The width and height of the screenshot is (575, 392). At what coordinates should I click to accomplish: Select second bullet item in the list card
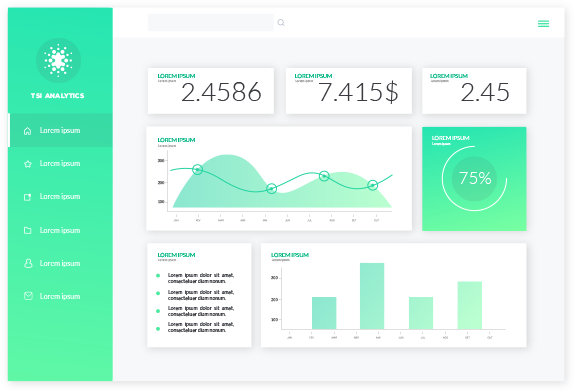tap(201, 295)
